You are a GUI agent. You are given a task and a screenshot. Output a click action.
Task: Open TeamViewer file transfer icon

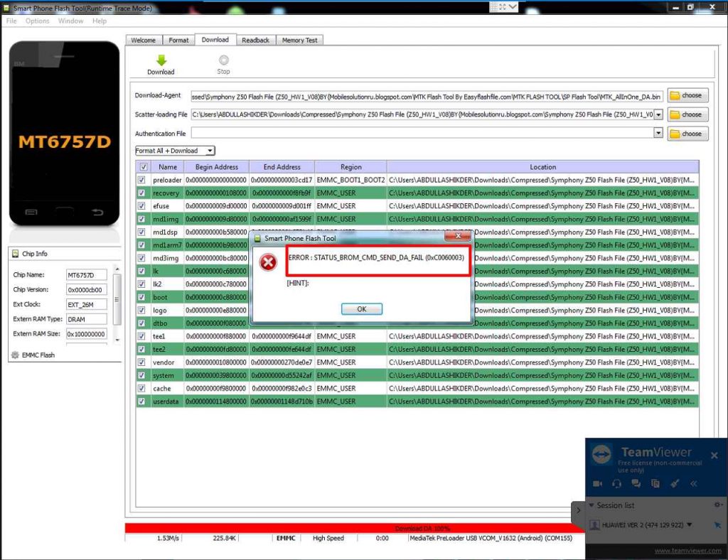click(655, 484)
